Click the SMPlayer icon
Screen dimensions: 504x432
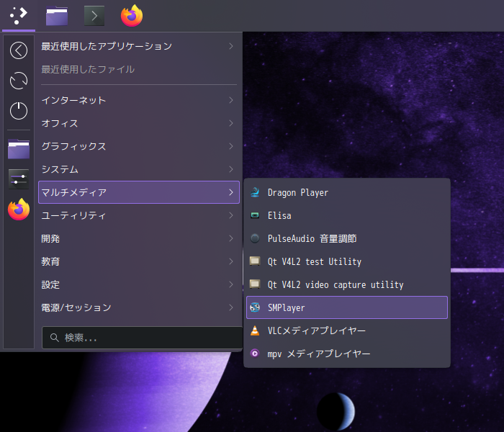coord(255,307)
